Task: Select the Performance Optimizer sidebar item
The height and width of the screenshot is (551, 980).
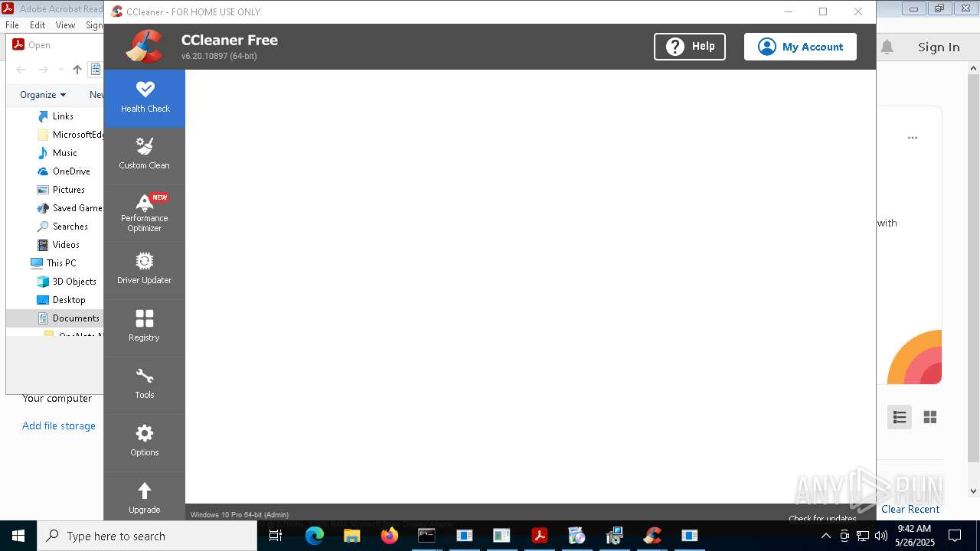Action: pyautogui.click(x=145, y=214)
